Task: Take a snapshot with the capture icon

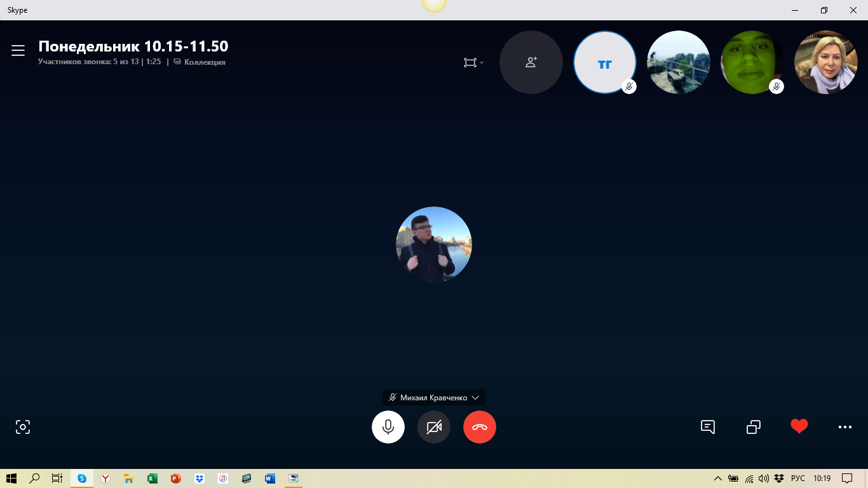Action: 23,427
